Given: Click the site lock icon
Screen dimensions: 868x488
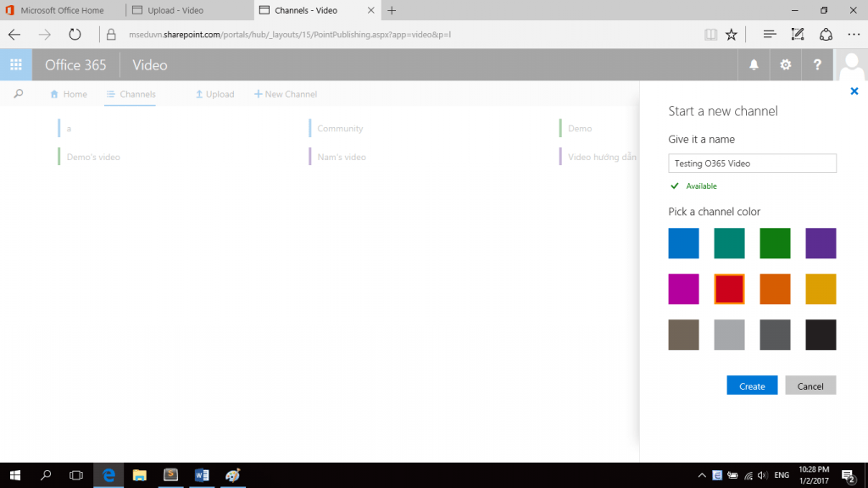Looking at the screenshot, I should (x=111, y=34).
